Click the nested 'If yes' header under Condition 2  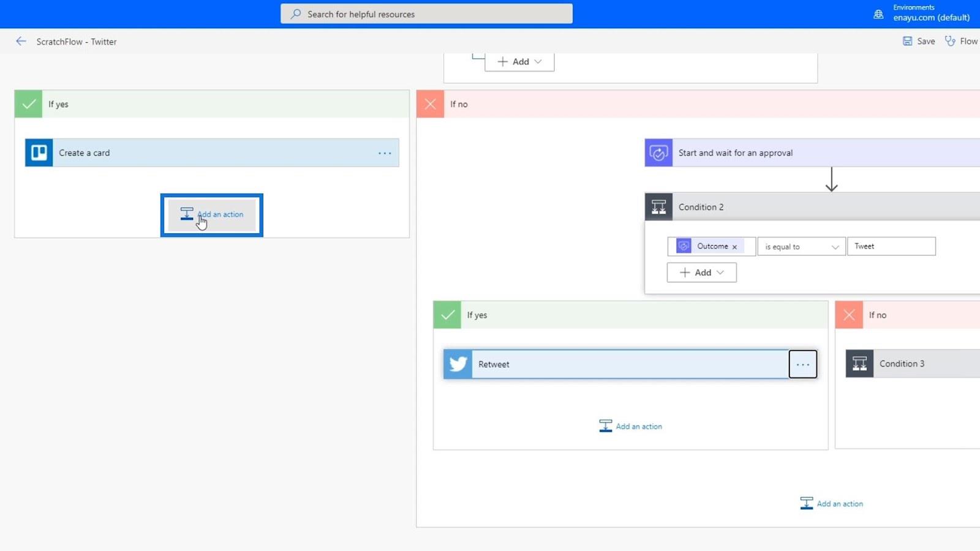(631, 315)
